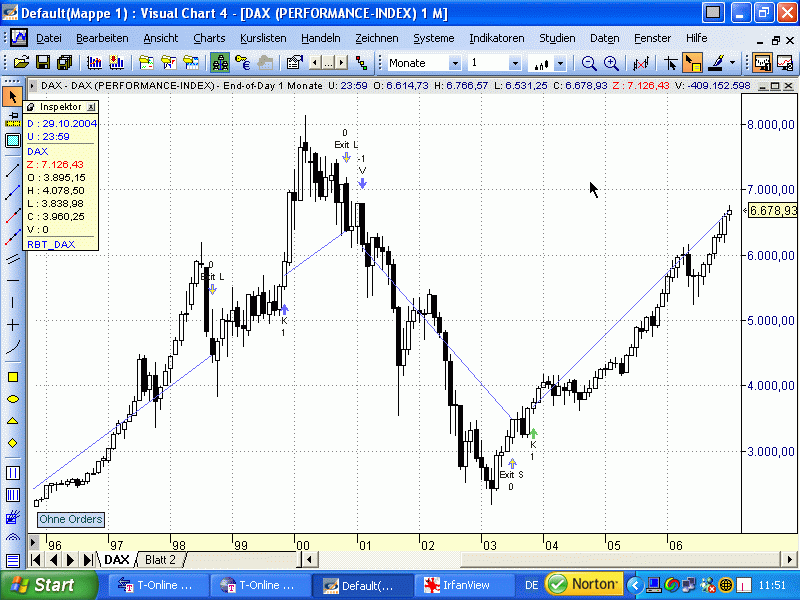Viewport: 800px width, 600px height.
Task: Select the cross (plus) drawing tool
Action: pos(13,324)
